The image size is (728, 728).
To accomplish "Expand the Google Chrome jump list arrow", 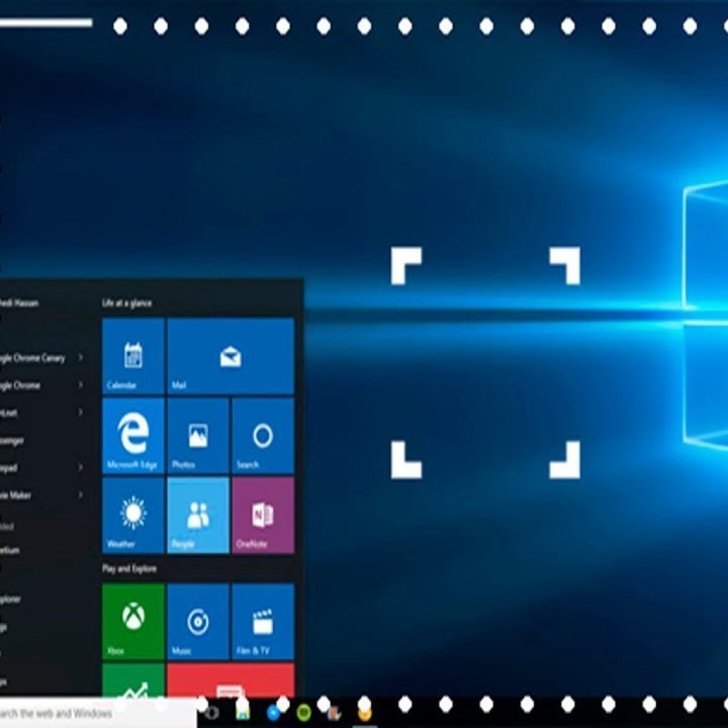I will (x=80, y=385).
